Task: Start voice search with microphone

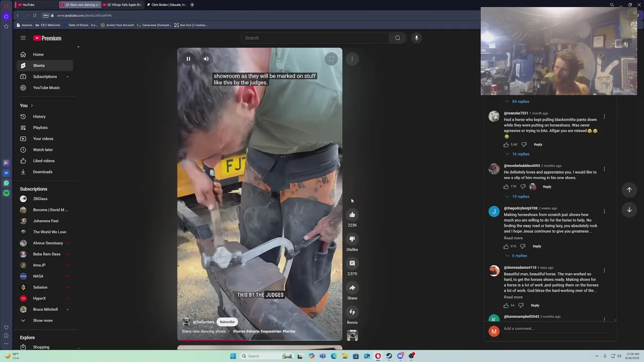Action: coord(416,38)
